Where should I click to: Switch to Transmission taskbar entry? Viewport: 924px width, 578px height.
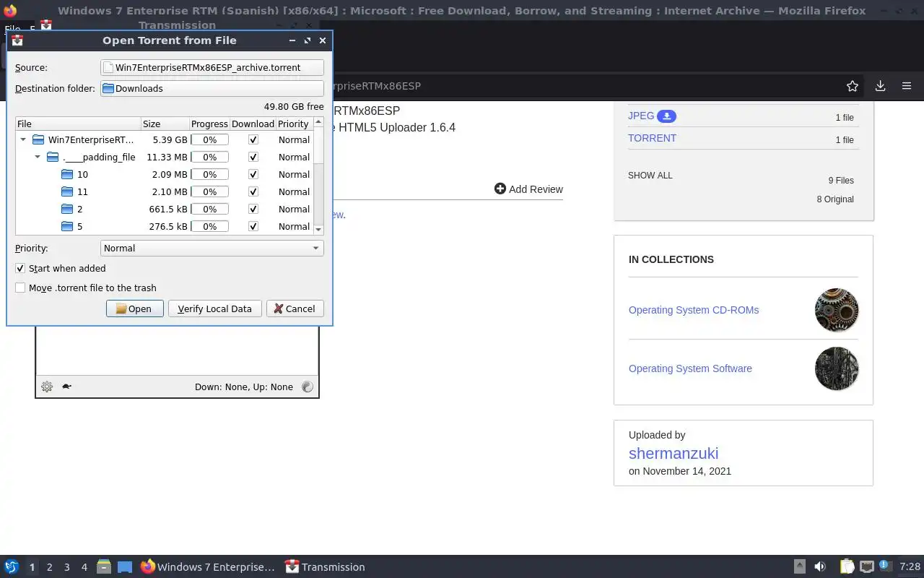pyautogui.click(x=325, y=567)
